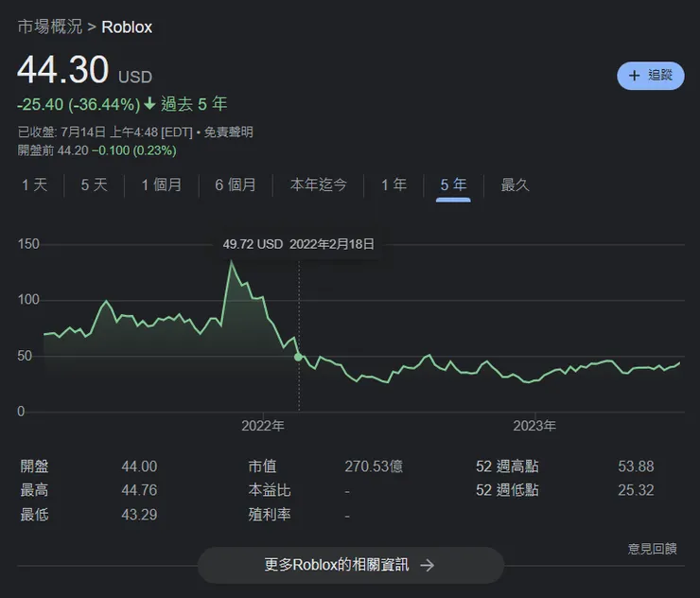Click the 2023年 axis label
The height and width of the screenshot is (598, 700).
[x=534, y=426]
